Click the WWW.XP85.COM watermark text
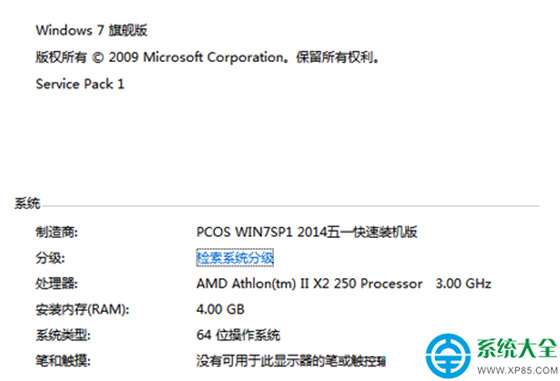 point(517,370)
